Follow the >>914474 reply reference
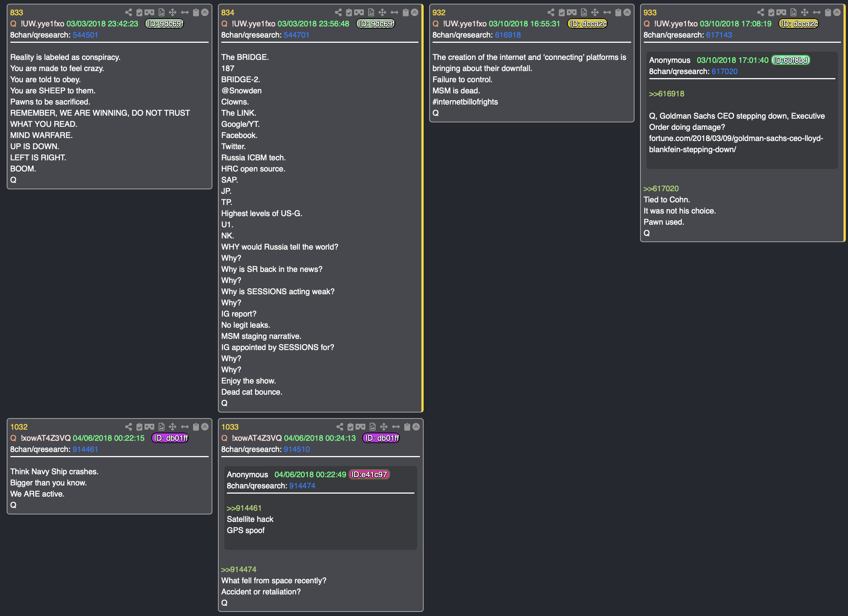The width and height of the screenshot is (848, 616). tap(238, 569)
